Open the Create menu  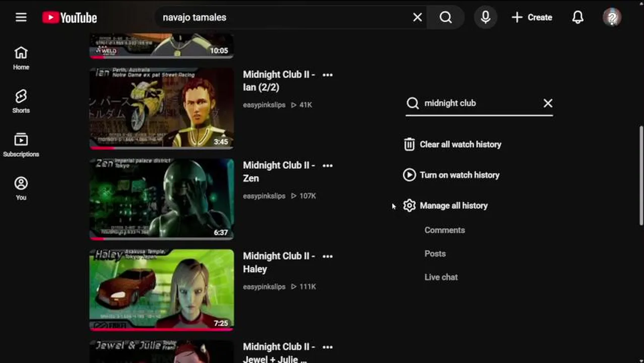coord(532,17)
